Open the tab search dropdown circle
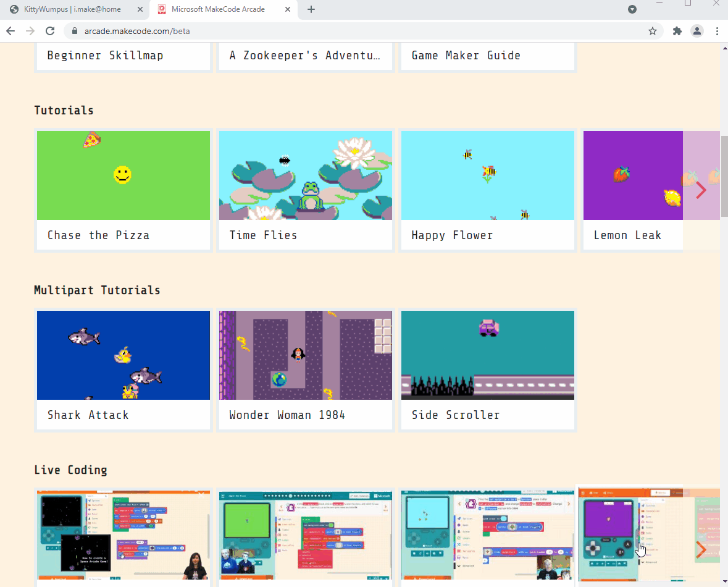Image resolution: width=728 pixels, height=587 pixels. [x=632, y=9]
